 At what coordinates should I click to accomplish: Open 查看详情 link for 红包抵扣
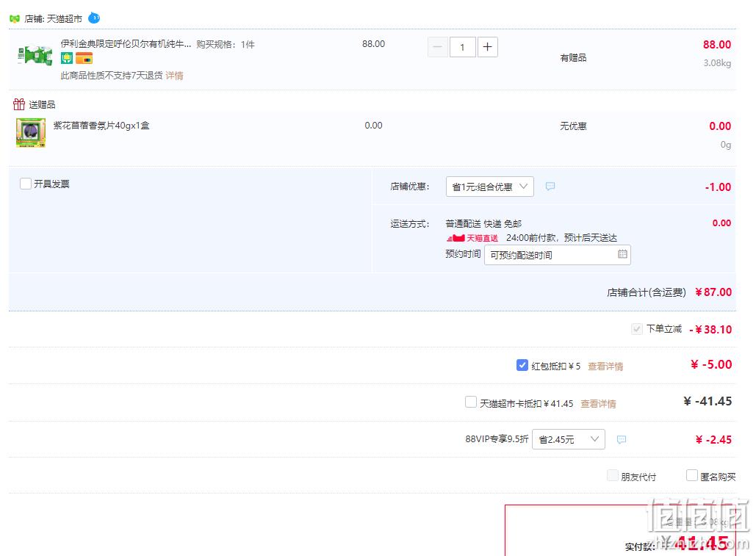(x=605, y=367)
